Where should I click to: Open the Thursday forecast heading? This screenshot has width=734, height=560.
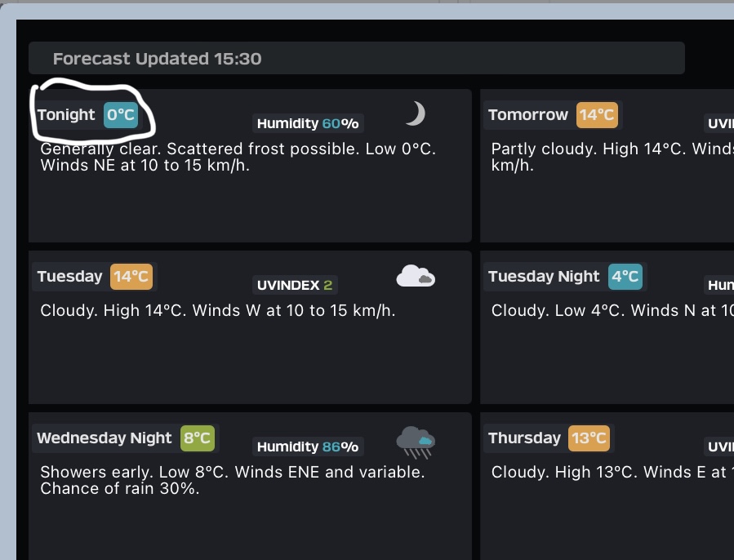click(524, 438)
